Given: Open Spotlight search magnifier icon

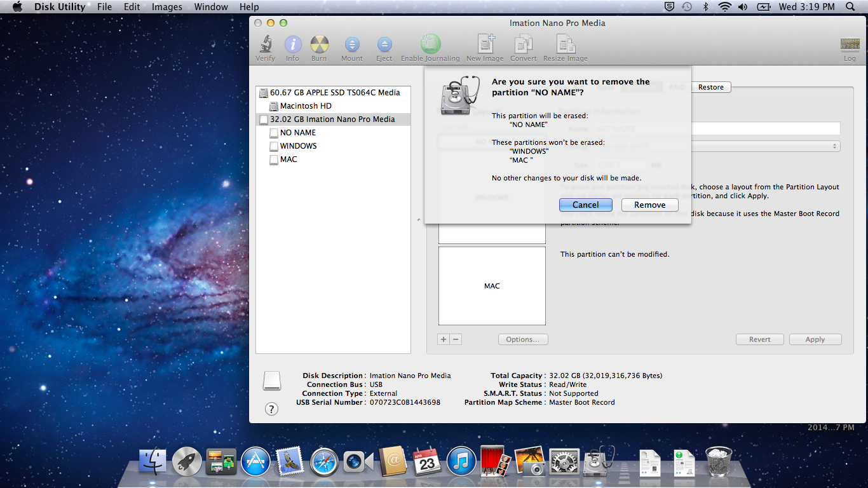Looking at the screenshot, I should point(851,7).
